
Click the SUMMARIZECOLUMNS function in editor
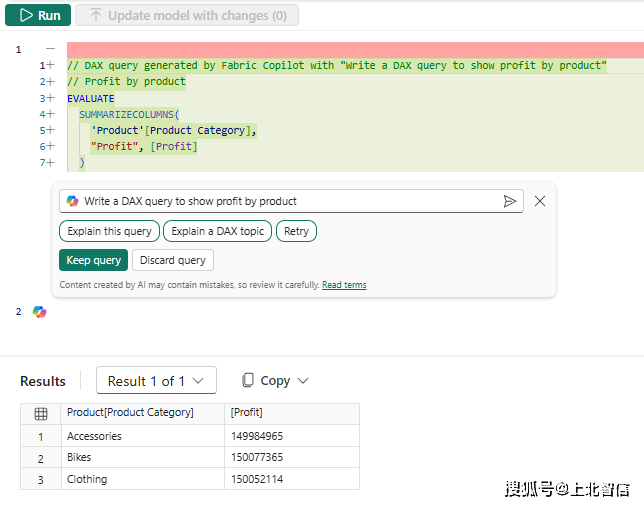pyautogui.click(x=127, y=115)
